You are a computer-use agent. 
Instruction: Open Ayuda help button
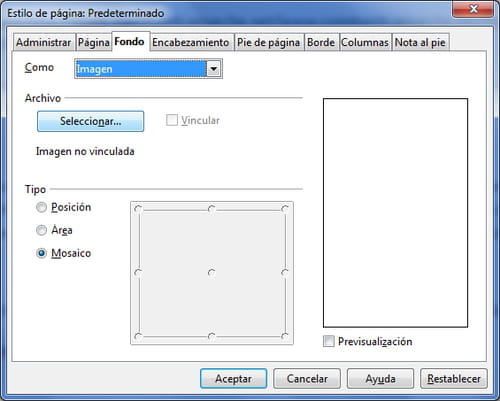(x=380, y=379)
